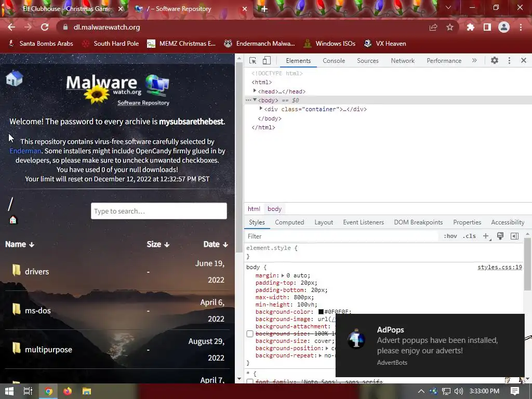Open the notification center icon
The image size is (532, 399).
pyautogui.click(x=515, y=391)
